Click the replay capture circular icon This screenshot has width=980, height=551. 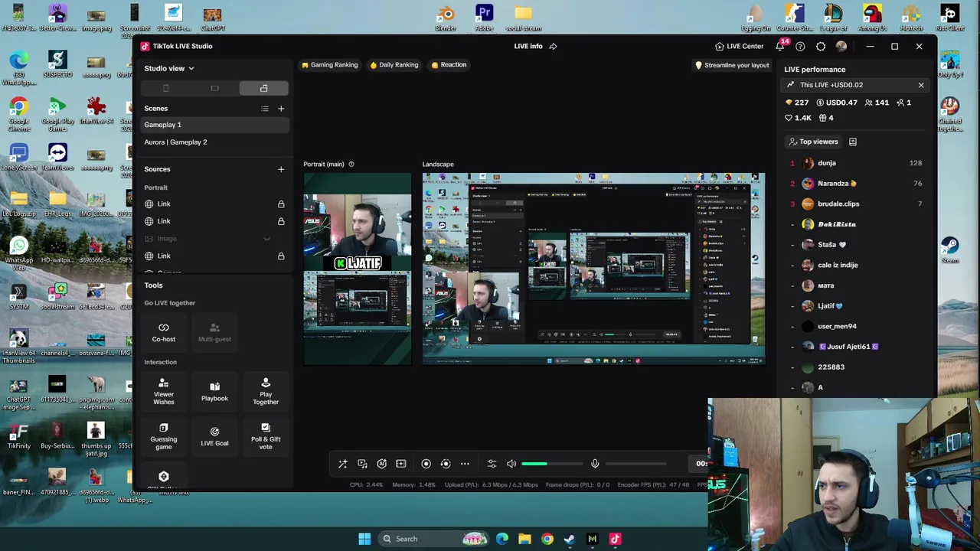click(x=446, y=464)
